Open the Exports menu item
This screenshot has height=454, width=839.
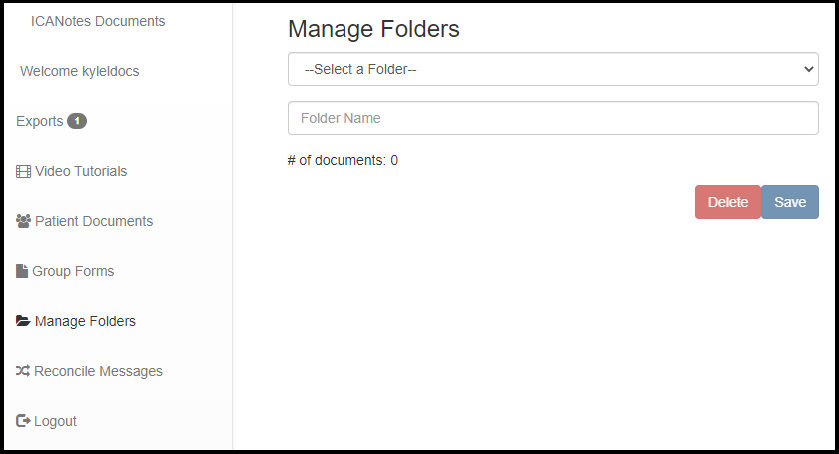39,121
